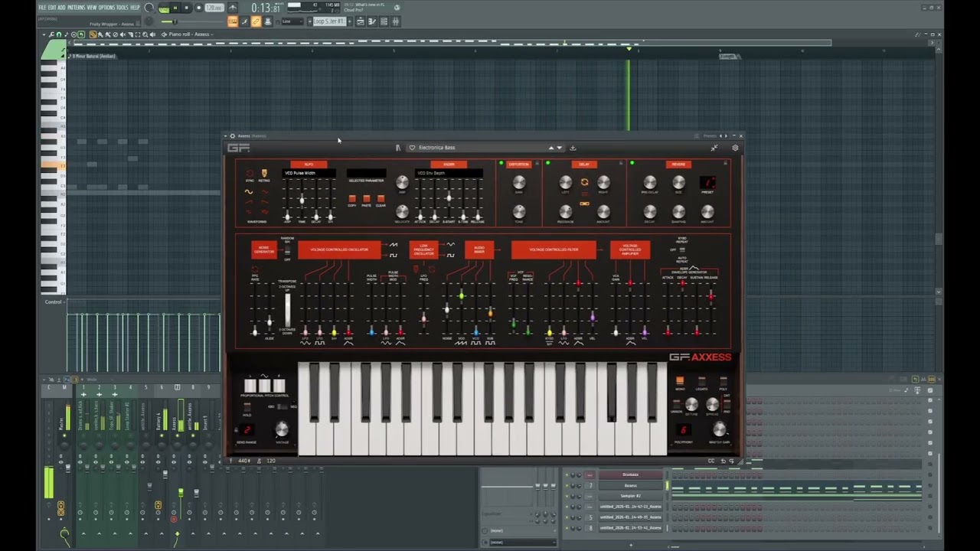Open the Electronica Bass preset browser
This screenshot has height=551, width=980.
437,148
